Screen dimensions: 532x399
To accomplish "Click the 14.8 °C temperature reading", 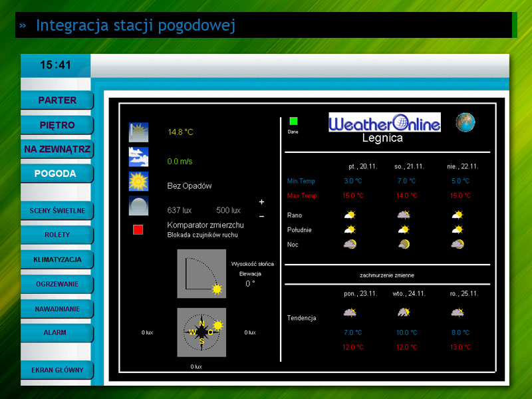I will pyautogui.click(x=180, y=132).
